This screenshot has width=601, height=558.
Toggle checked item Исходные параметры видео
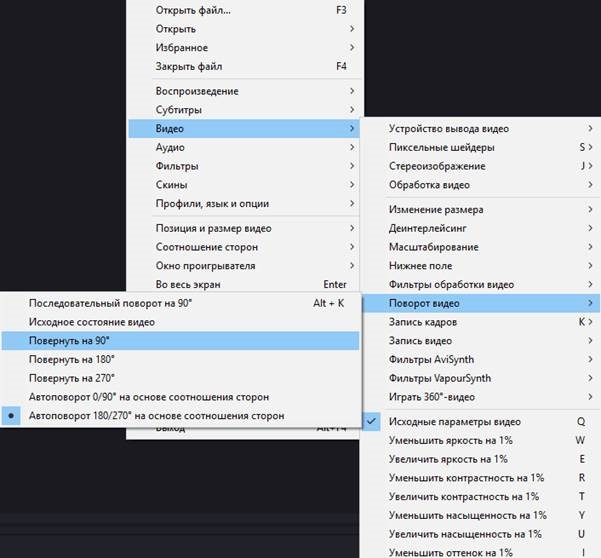[x=454, y=422]
